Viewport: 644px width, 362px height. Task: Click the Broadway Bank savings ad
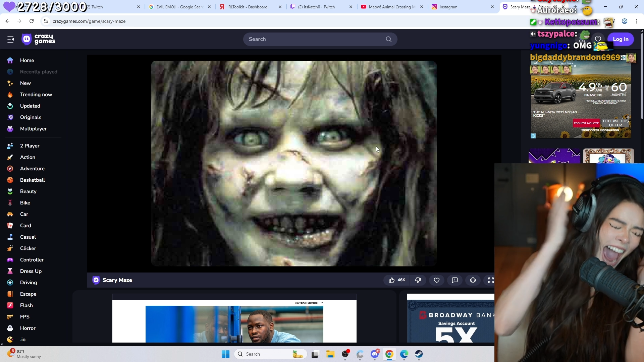click(450, 318)
